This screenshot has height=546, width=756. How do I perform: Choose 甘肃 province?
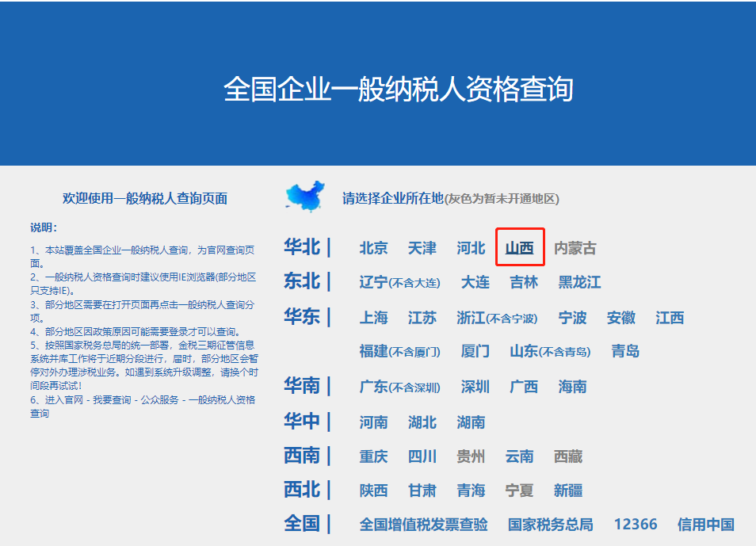coord(422,491)
